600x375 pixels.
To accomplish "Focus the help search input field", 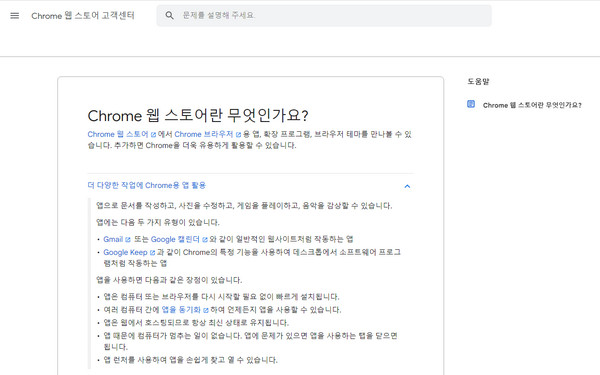I will tap(324, 16).
